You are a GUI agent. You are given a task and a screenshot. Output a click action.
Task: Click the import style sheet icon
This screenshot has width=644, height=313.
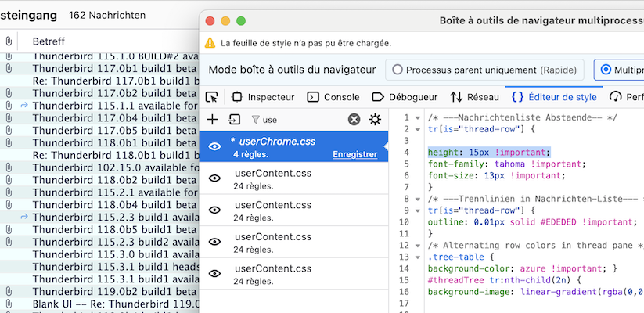[234, 120]
